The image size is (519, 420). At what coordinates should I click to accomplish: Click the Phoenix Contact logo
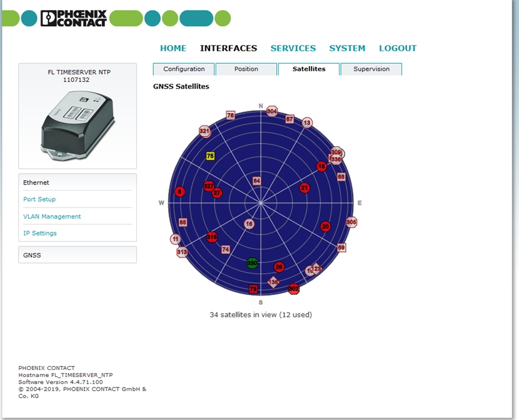74,18
